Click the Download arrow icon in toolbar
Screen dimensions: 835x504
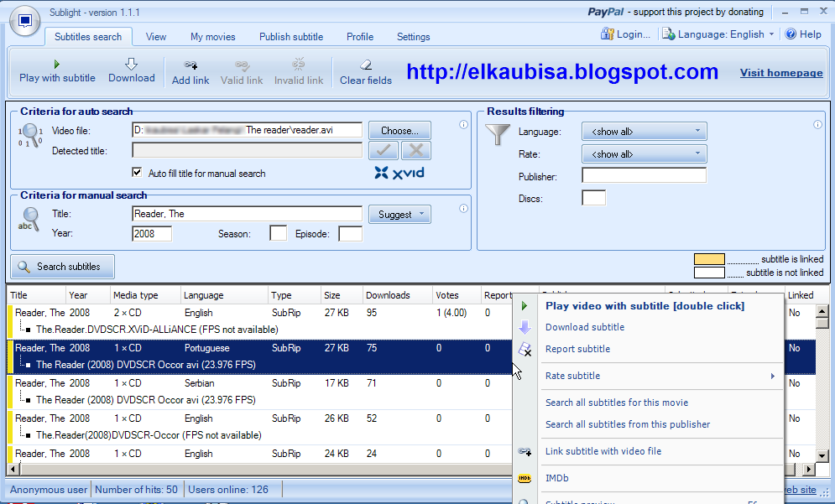click(131, 64)
